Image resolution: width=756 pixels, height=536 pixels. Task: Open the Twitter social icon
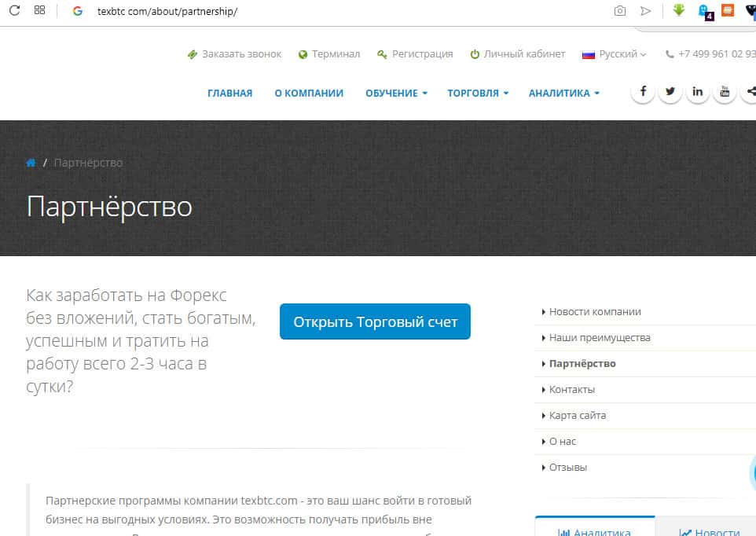(x=670, y=91)
